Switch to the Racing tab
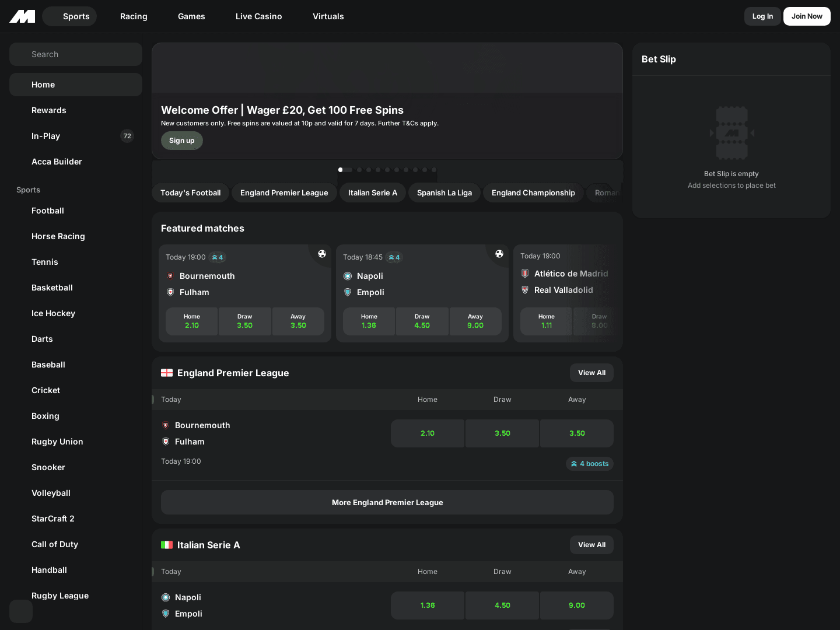Screen dimensions: 840x630 pyautogui.click(x=134, y=16)
